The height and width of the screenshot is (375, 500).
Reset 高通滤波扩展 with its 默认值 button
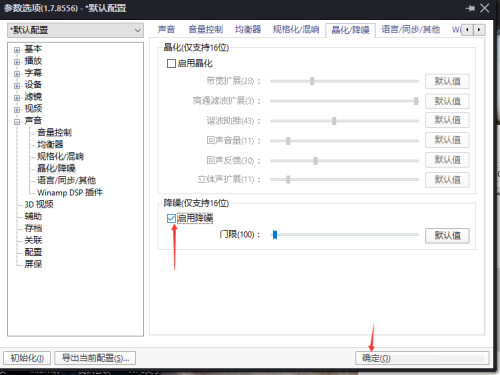click(x=447, y=101)
